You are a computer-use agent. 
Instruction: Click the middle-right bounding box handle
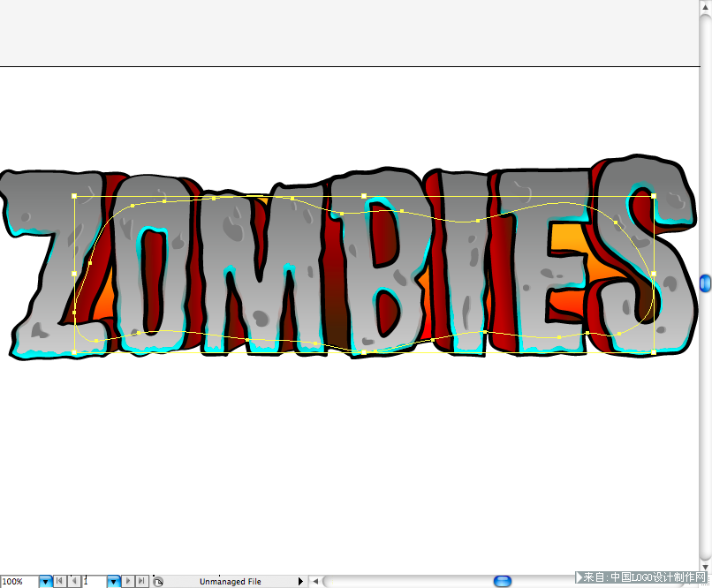(x=654, y=274)
